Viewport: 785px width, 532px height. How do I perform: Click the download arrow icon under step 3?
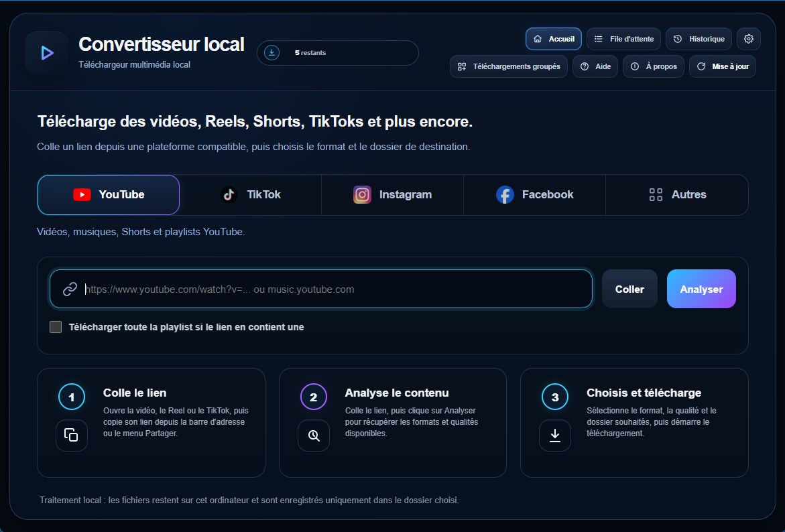[555, 436]
